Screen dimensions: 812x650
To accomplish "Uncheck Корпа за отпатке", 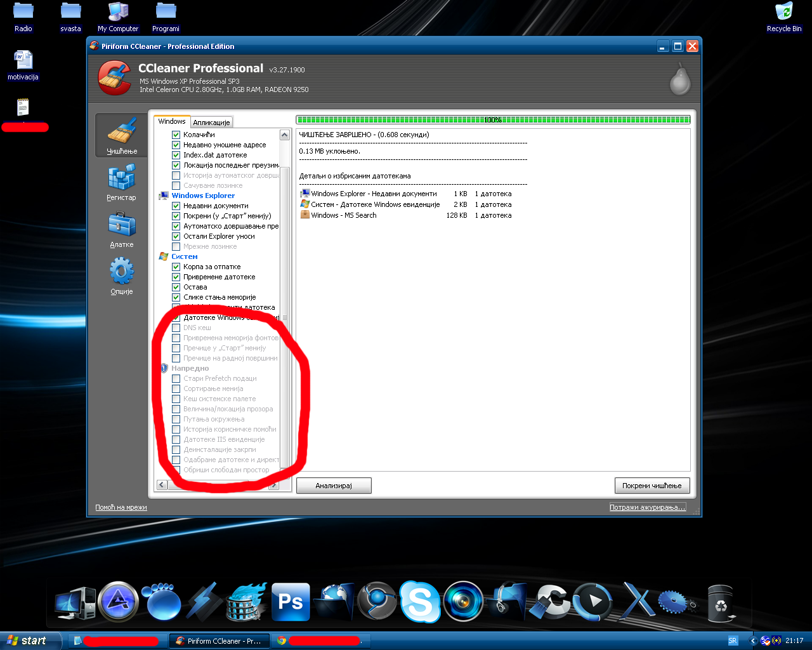I will [x=176, y=267].
